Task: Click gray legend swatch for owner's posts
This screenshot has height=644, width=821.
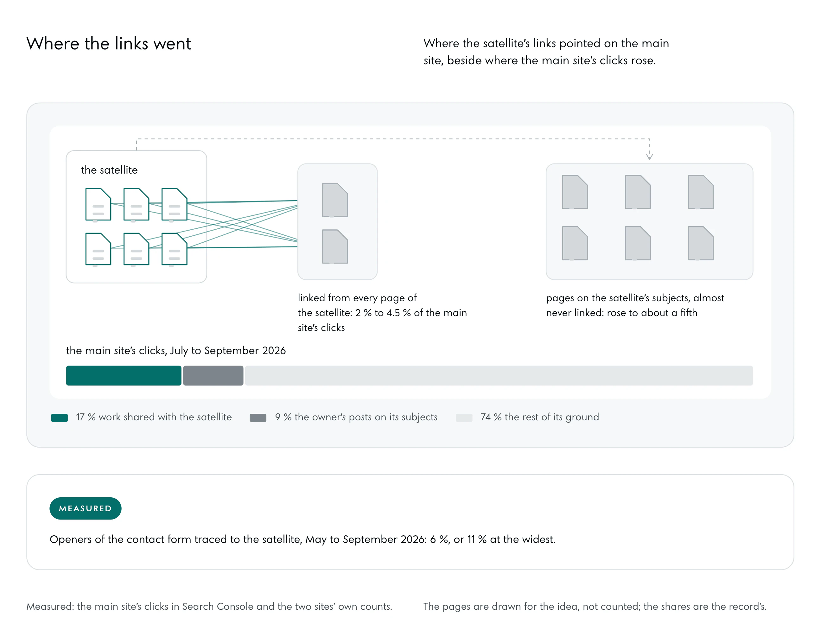Action: 258,418
